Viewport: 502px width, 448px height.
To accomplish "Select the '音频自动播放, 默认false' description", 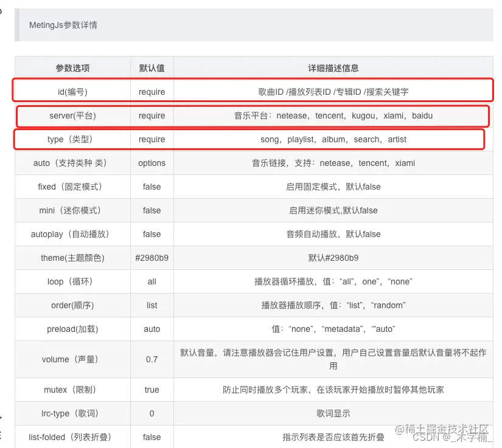I will coord(333,234).
